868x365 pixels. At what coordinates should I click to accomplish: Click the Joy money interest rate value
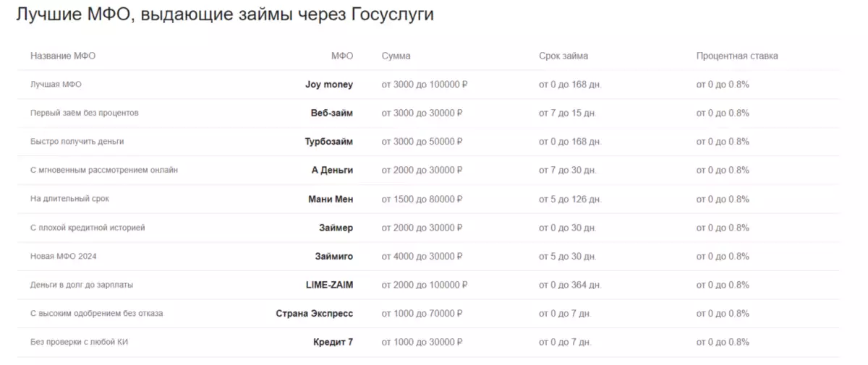[x=723, y=85]
